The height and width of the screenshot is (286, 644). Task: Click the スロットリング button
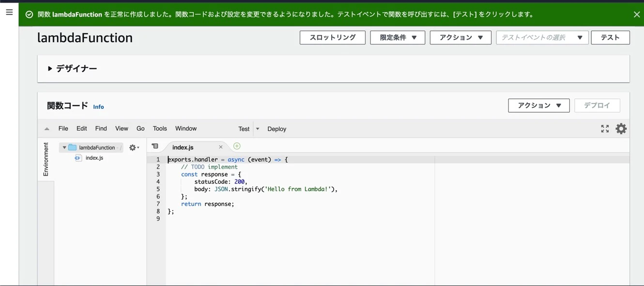(333, 37)
